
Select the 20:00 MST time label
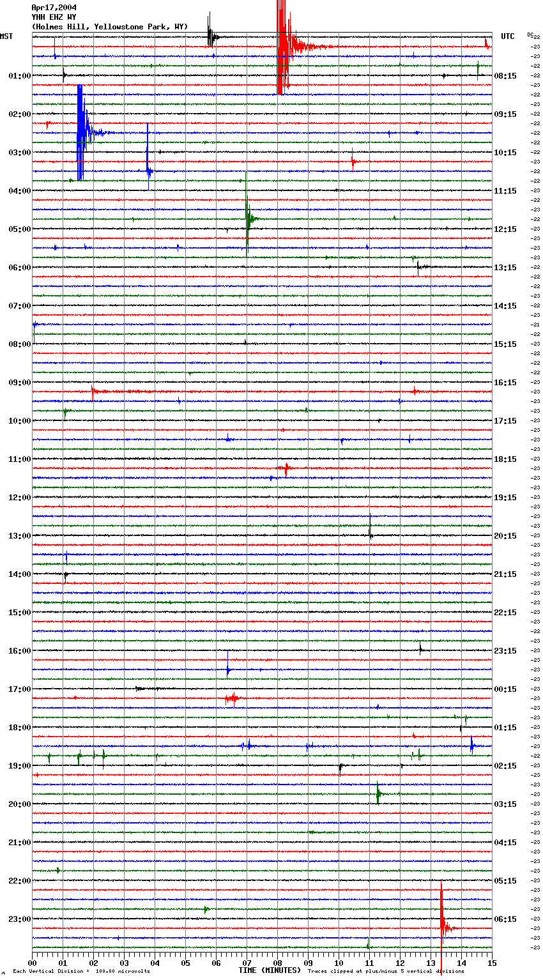click(20, 804)
